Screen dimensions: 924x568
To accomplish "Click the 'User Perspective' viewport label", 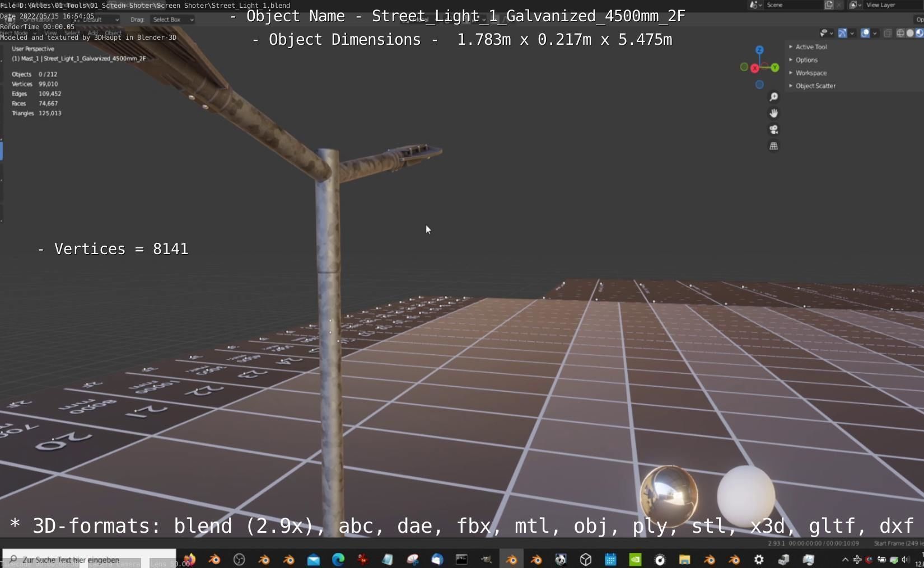I will pos(33,49).
